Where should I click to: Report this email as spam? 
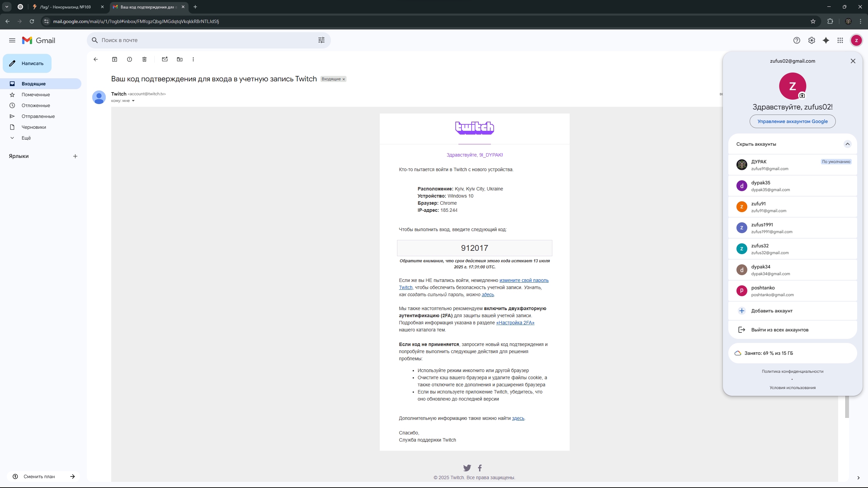tap(130, 59)
